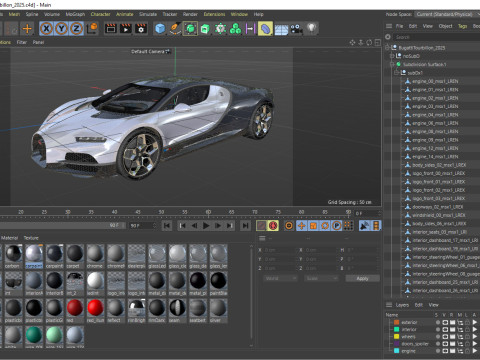Collapse BugattiTourbillon_2025 tree node
480x360 pixels.
click(x=387, y=48)
